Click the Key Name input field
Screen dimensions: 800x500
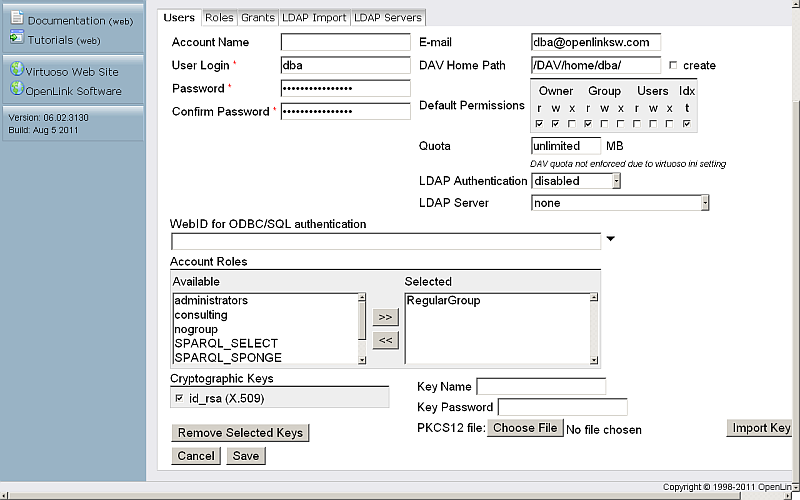(x=541, y=387)
